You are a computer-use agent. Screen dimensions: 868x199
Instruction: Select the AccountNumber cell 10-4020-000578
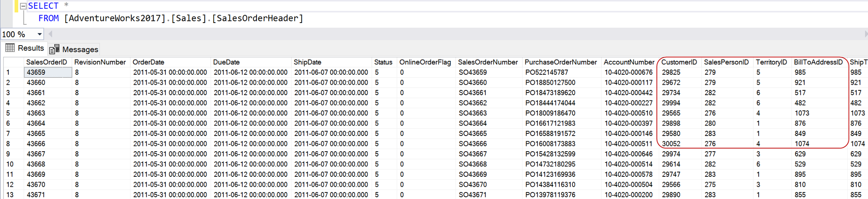630,174
